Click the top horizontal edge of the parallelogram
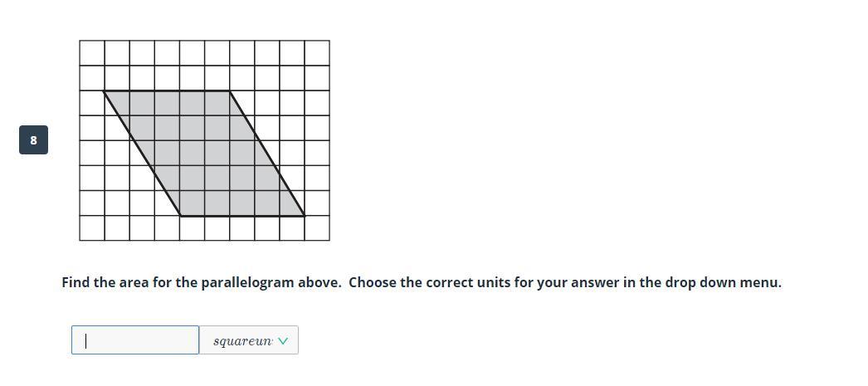This screenshot has height=386, width=868. pos(166,91)
